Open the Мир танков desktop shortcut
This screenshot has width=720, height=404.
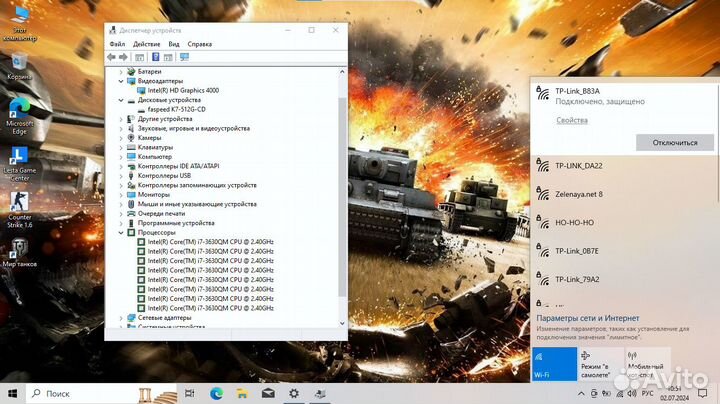pyautogui.click(x=19, y=253)
